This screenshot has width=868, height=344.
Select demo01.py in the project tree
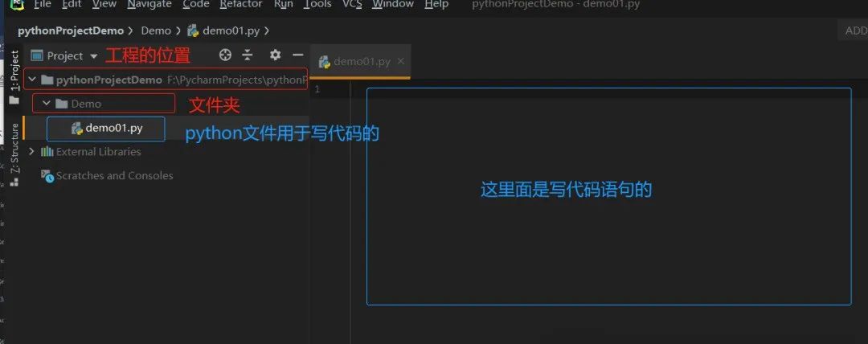pyautogui.click(x=114, y=128)
